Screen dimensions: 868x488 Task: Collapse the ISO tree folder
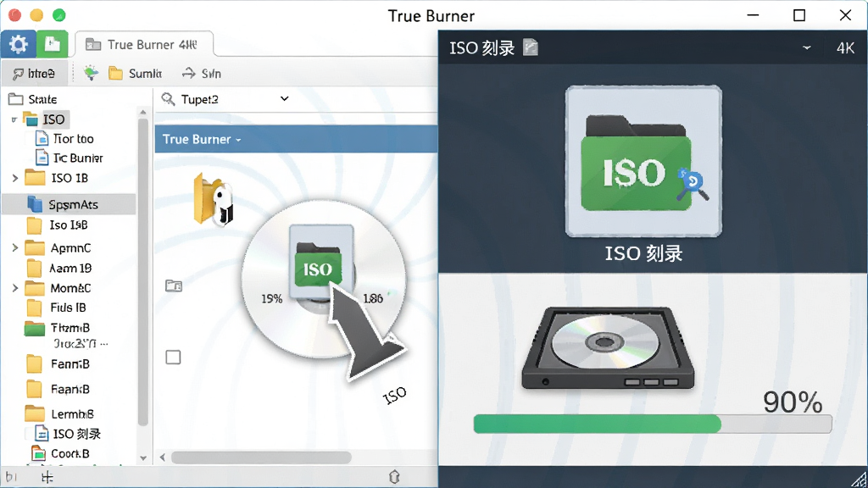coord(14,119)
